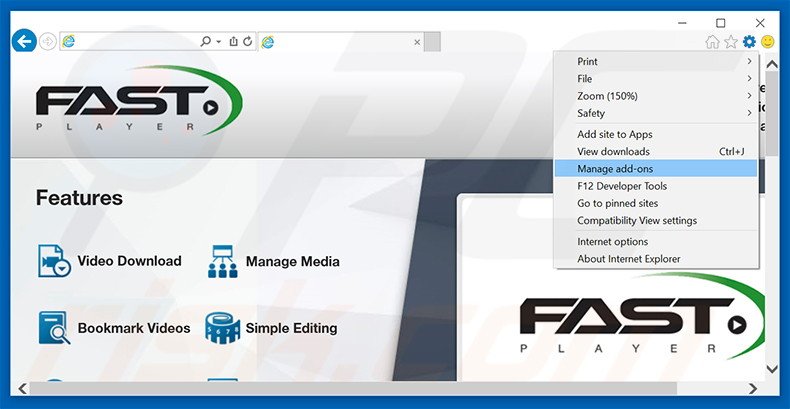
Task: Click the Tools gear icon
Action: click(x=749, y=42)
